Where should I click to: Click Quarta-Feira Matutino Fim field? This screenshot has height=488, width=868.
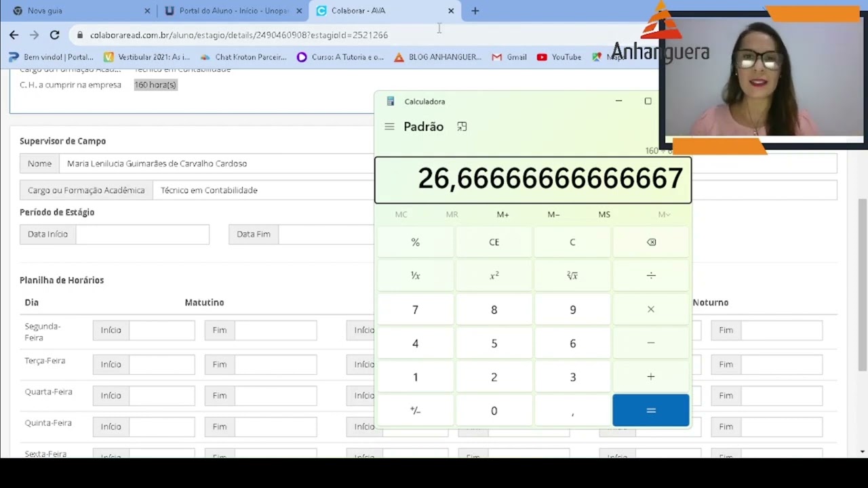tap(275, 396)
